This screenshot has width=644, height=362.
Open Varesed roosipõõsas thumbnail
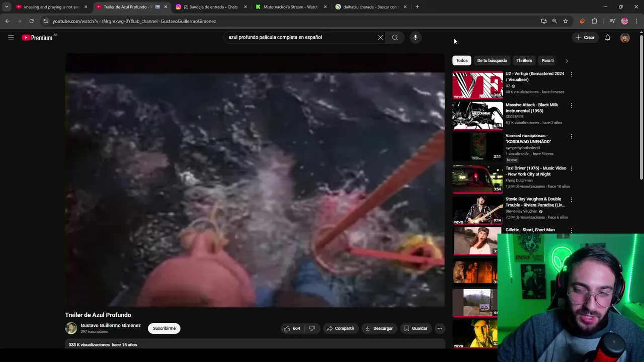tap(477, 146)
